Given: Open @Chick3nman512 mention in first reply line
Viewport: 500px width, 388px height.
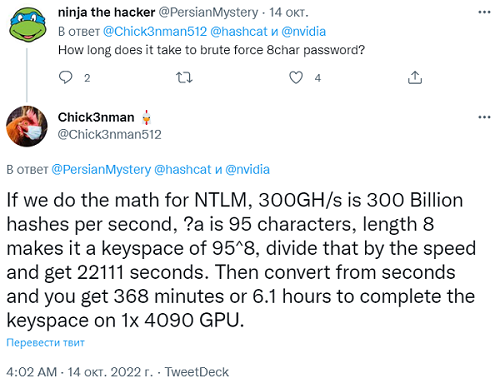Looking at the screenshot, I should (x=155, y=32).
